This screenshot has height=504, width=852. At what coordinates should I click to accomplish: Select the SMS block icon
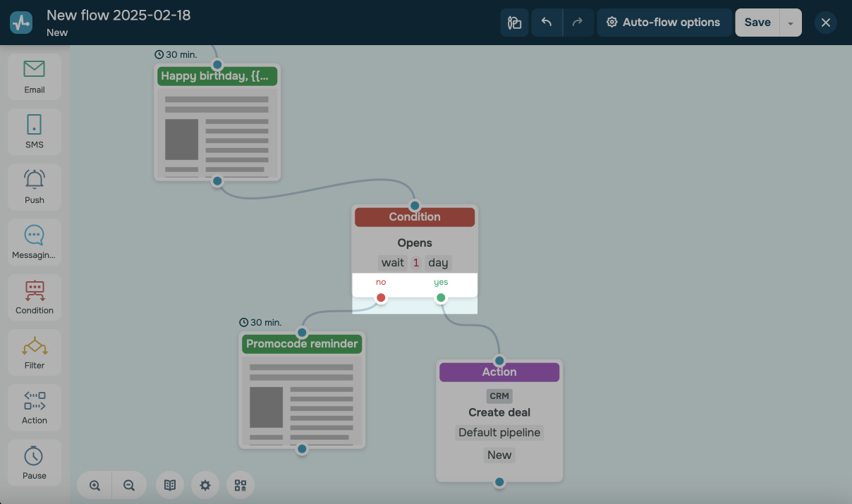pyautogui.click(x=34, y=132)
